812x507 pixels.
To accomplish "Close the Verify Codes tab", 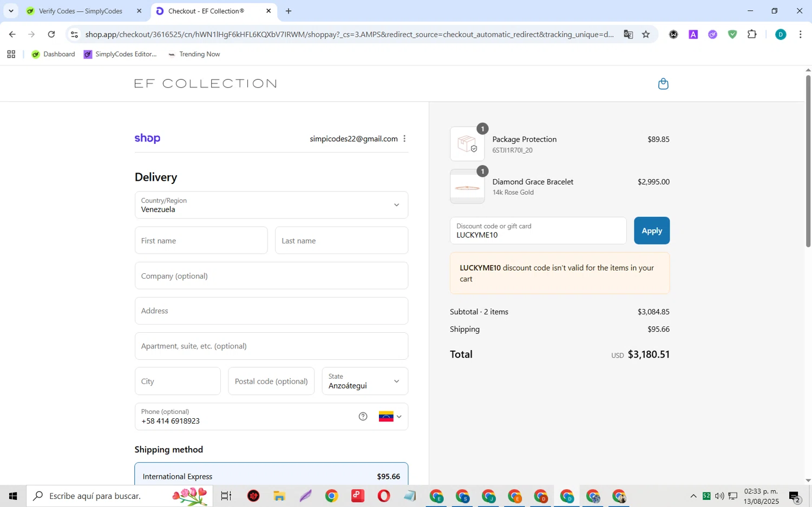I will click(139, 11).
